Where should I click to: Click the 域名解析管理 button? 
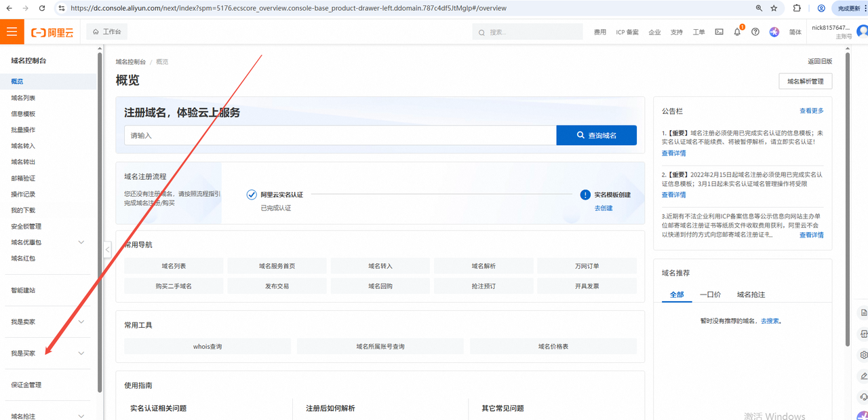805,81
